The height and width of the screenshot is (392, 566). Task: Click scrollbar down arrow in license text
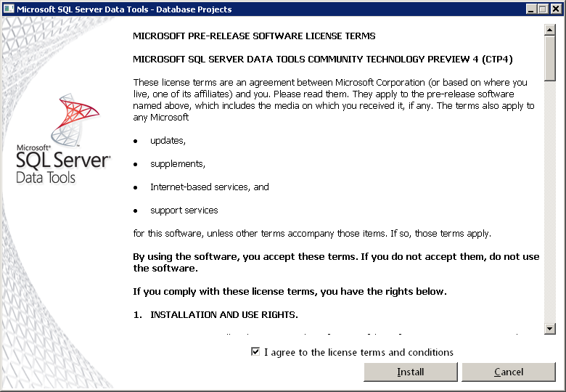(x=549, y=328)
